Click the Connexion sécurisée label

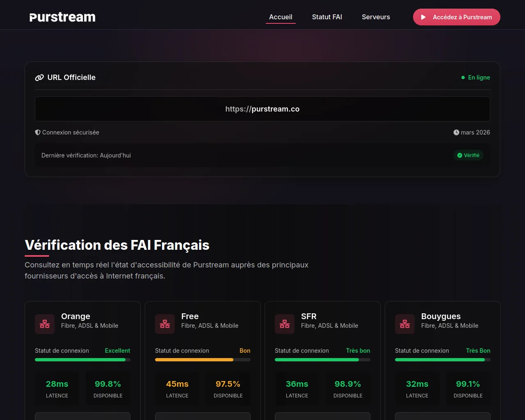click(71, 132)
